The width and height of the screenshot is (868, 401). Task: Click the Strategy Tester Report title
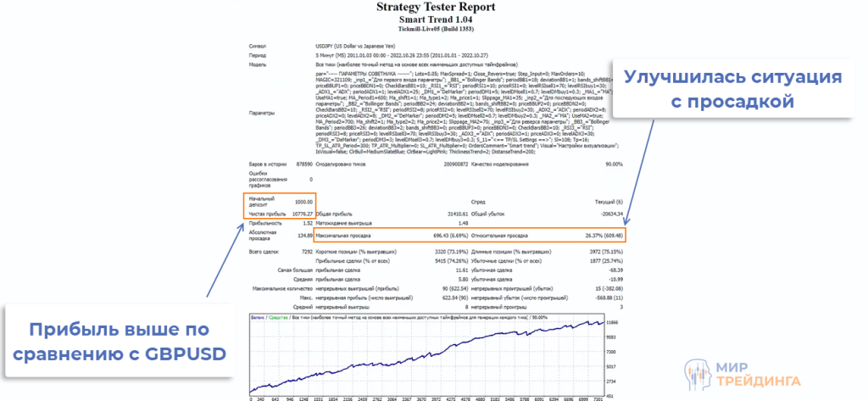(433, 7)
